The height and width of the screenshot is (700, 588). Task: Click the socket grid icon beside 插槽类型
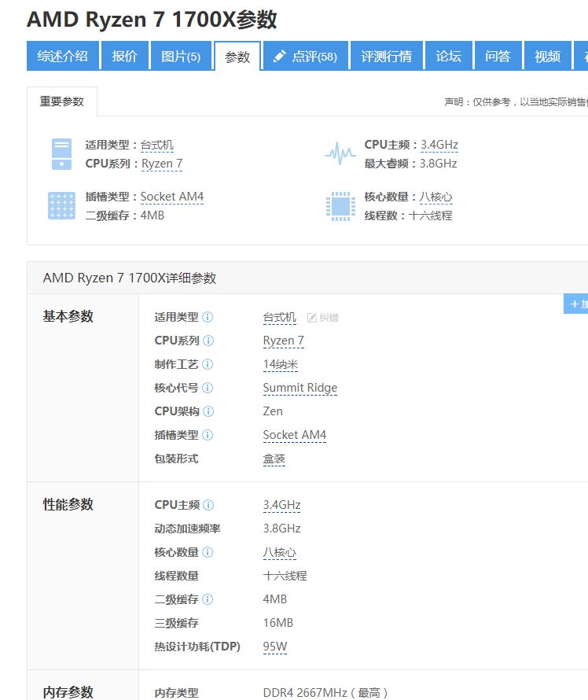pos(61,206)
